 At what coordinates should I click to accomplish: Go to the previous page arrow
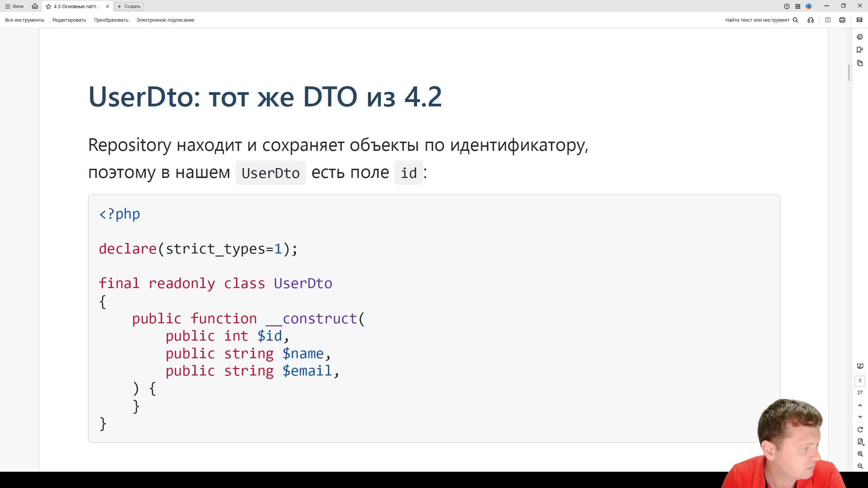pyautogui.click(x=860, y=405)
